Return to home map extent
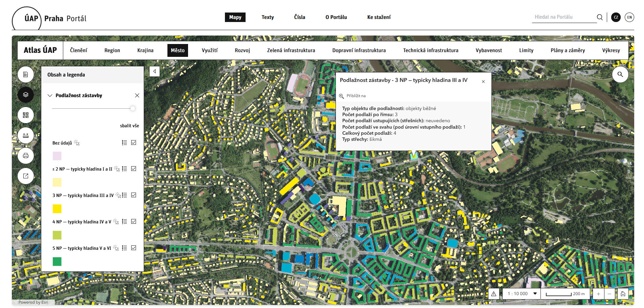The image size is (644, 308). (623, 294)
